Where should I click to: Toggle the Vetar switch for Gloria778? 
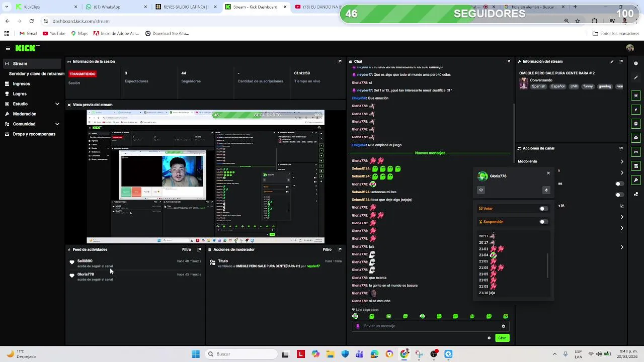pyautogui.click(x=543, y=209)
